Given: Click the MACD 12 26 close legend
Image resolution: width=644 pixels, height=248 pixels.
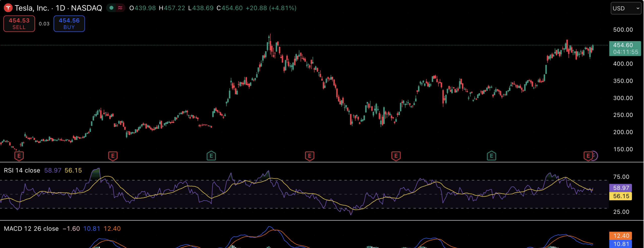Looking at the screenshot, I should tap(31, 229).
